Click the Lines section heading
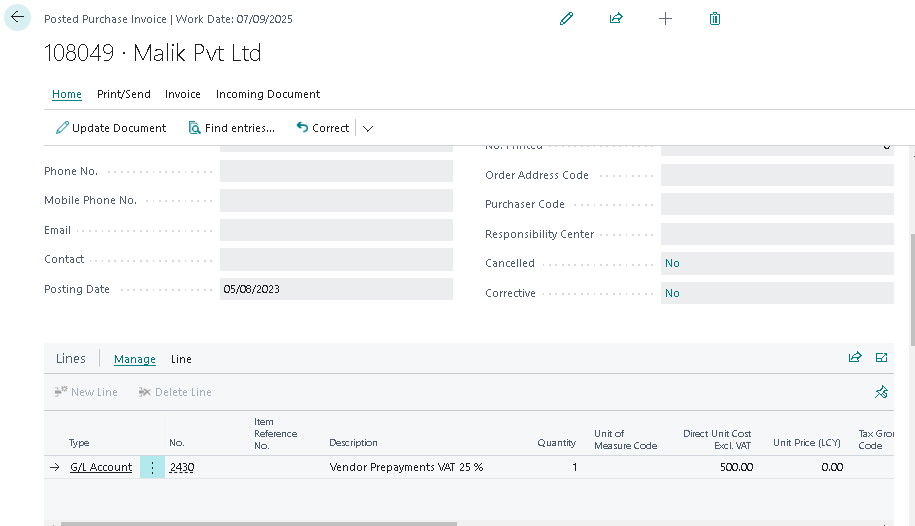 71,358
